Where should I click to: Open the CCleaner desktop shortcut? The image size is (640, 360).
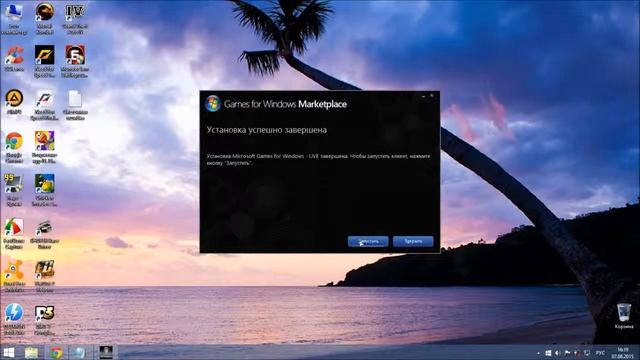click(14, 59)
